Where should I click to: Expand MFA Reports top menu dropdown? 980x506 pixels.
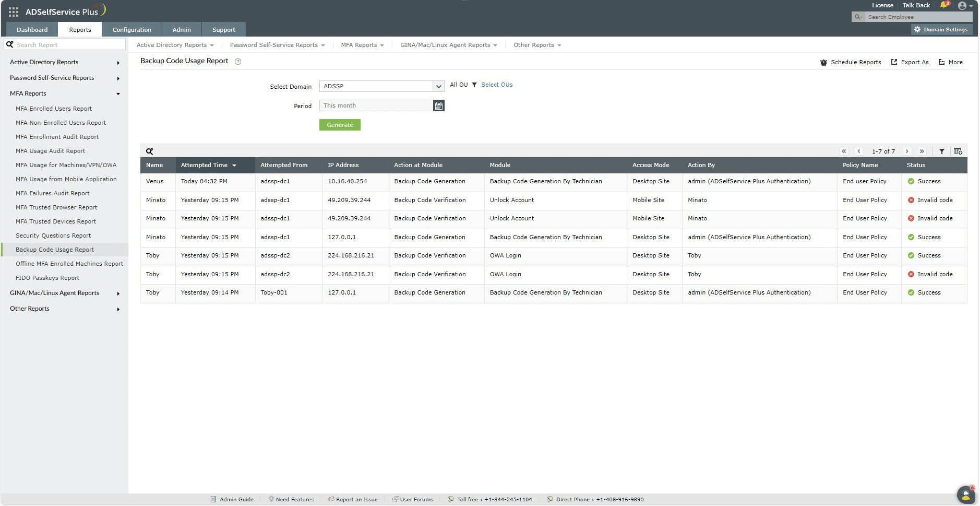click(362, 45)
